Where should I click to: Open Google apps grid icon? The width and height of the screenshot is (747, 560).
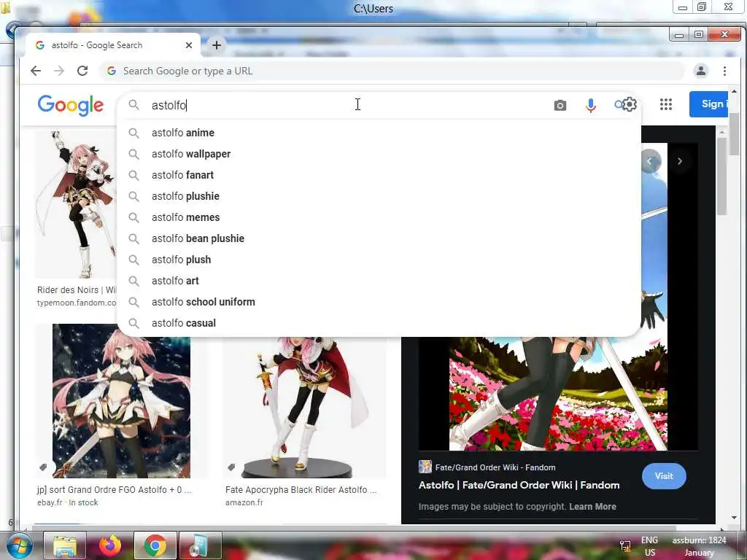666,104
